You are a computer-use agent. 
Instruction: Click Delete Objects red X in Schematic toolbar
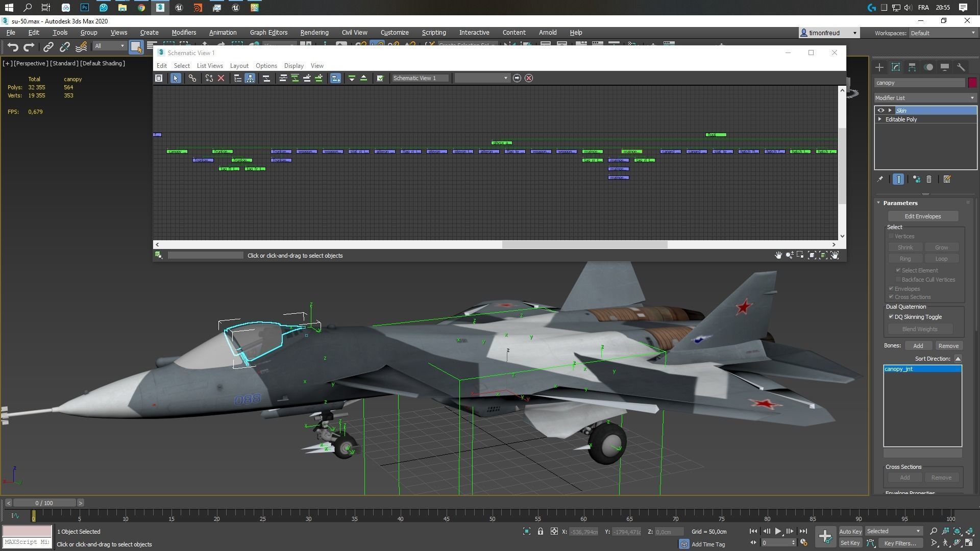coord(221,78)
